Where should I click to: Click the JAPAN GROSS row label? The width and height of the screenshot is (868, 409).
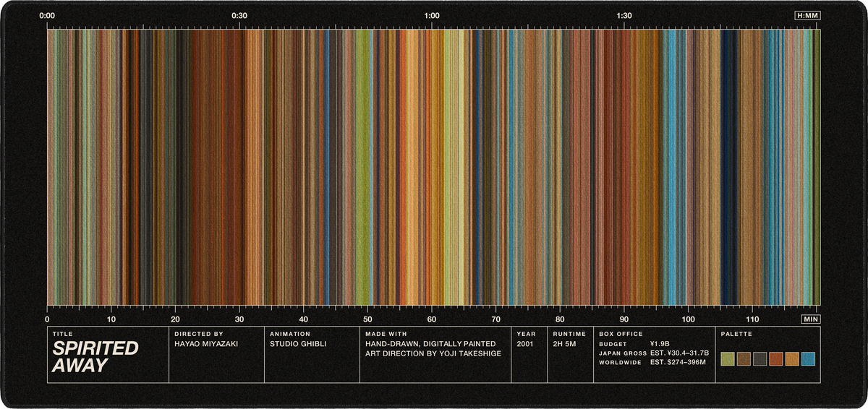(x=623, y=353)
